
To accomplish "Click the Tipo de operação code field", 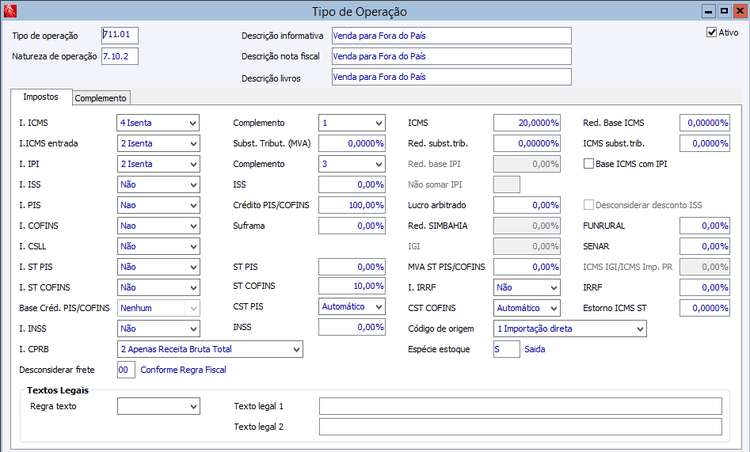I will click(120, 35).
